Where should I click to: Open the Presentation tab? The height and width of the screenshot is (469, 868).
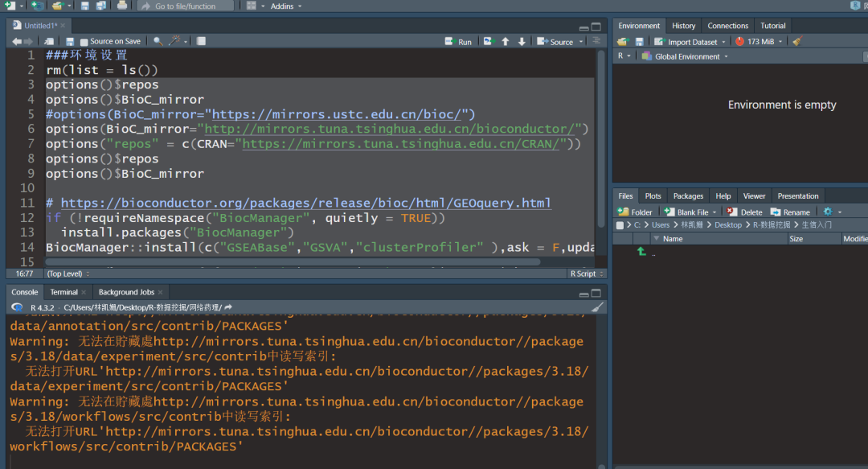[798, 196]
